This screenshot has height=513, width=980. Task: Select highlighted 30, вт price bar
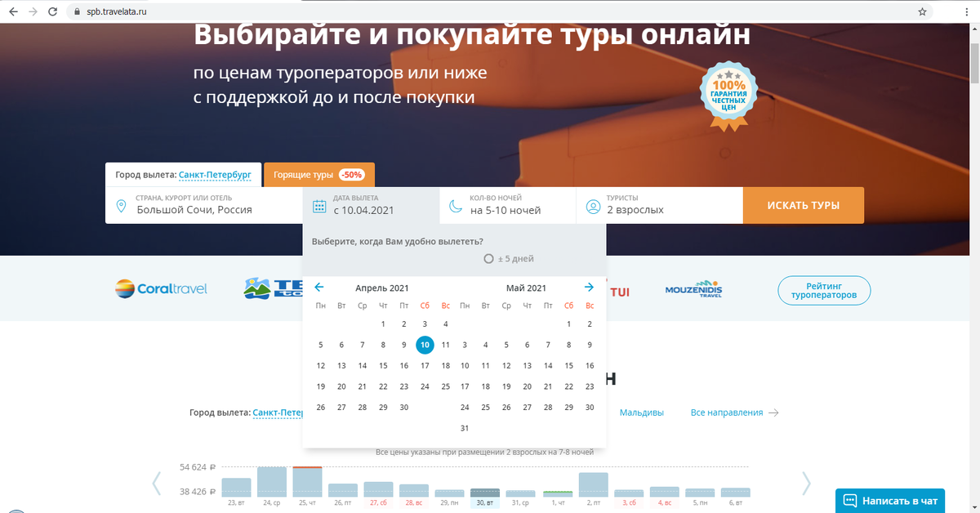pyautogui.click(x=485, y=493)
